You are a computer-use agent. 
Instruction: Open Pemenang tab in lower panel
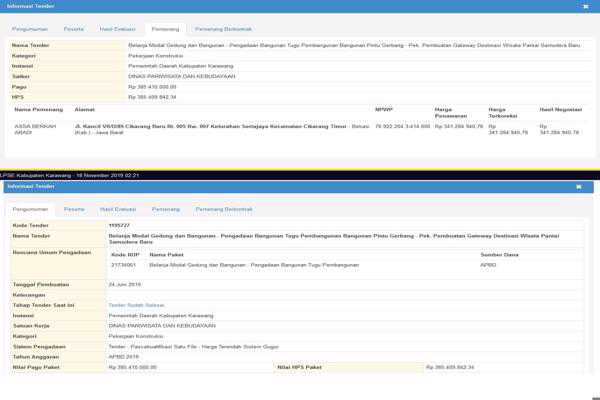point(166,210)
